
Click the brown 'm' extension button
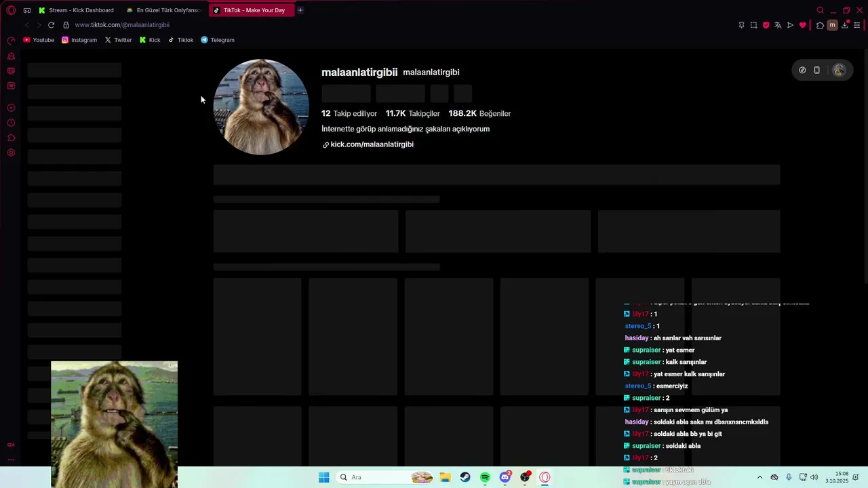tap(832, 25)
